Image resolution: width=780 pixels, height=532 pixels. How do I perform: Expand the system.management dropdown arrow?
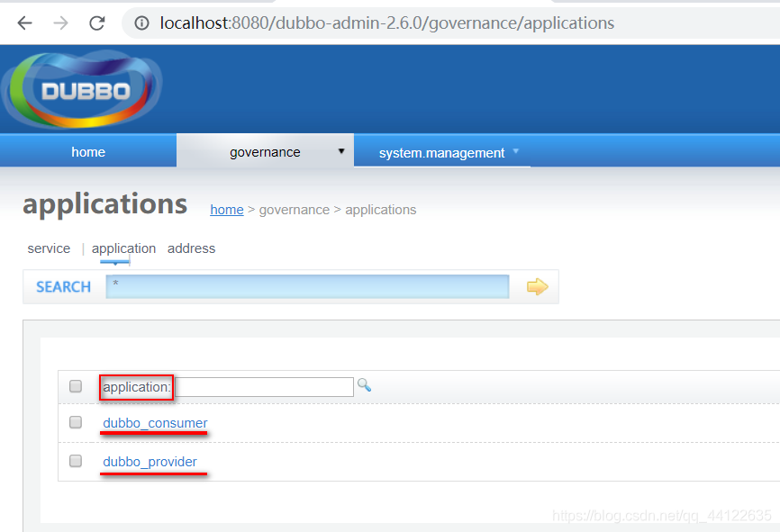pyautogui.click(x=516, y=151)
